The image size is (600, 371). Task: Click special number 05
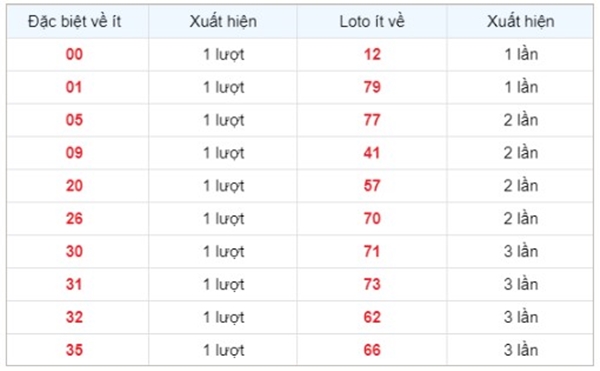pyautogui.click(x=74, y=120)
